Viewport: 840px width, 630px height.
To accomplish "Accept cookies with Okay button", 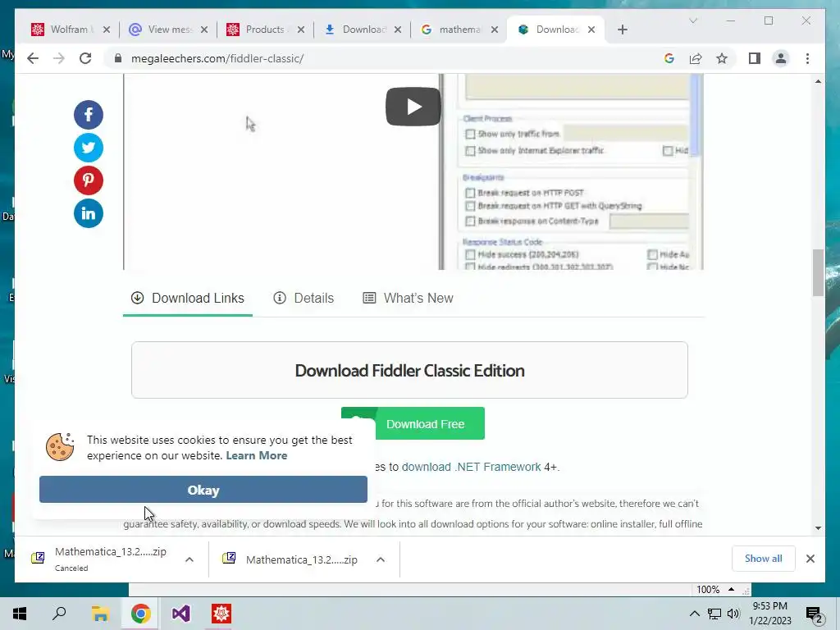I will tap(203, 490).
